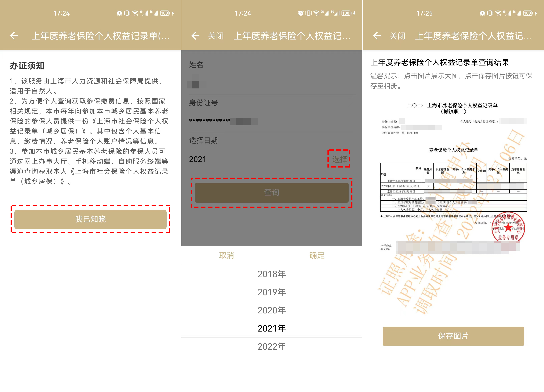Screen dimensions: 544x392
Task: Tap back arrow on first screen header
Action: point(14,36)
